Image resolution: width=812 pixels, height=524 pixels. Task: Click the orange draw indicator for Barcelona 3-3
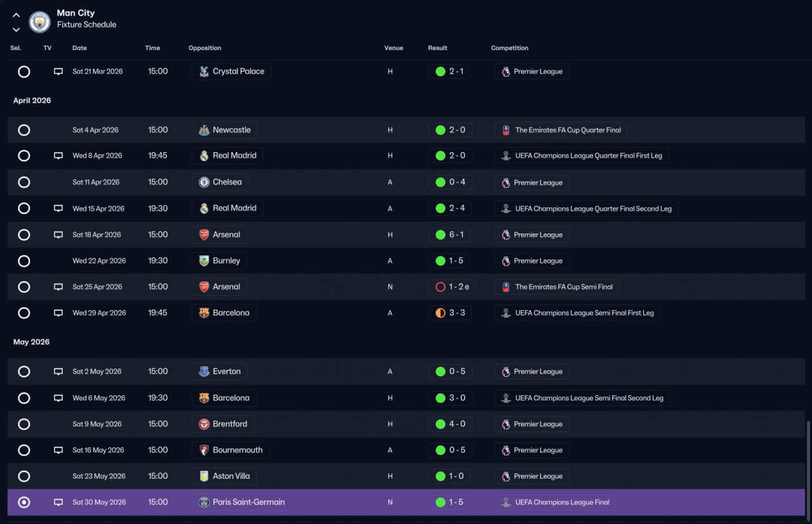point(440,313)
